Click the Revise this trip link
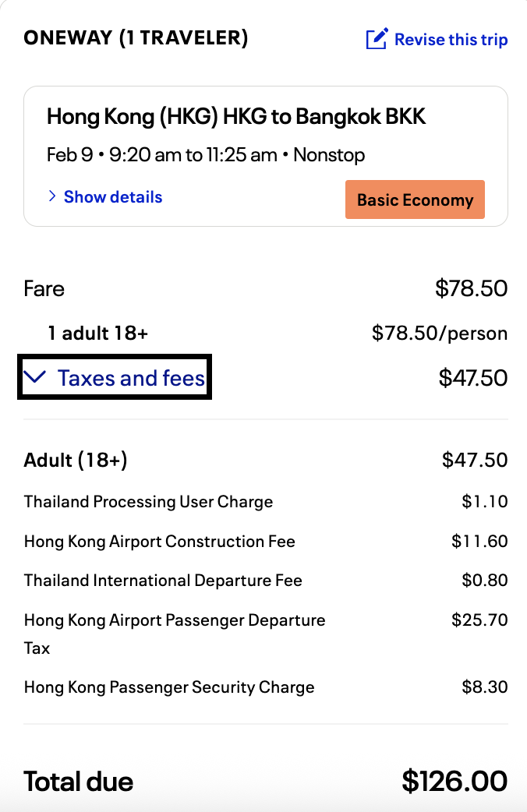The width and height of the screenshot is (527, 812). (x=451, y=40)
